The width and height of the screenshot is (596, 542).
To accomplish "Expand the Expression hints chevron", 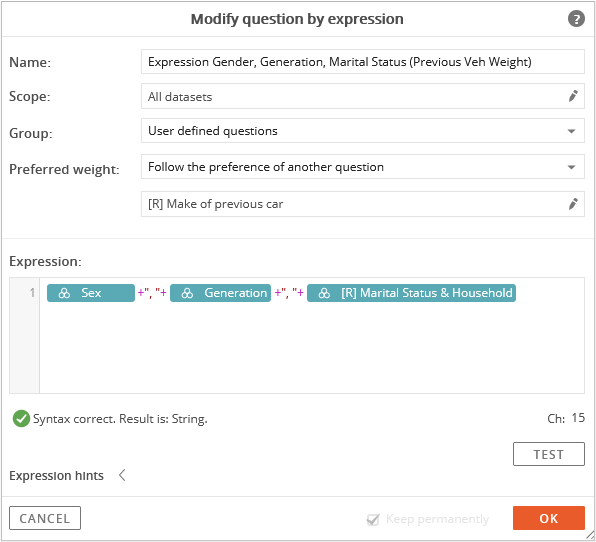I will (122, 475).
